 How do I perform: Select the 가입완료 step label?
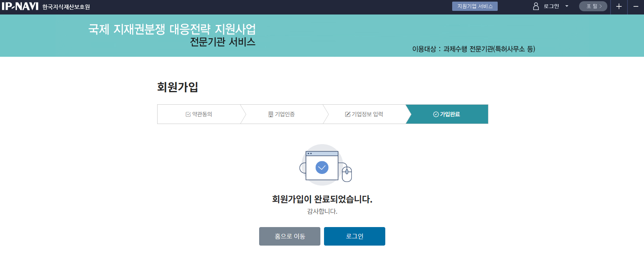pyautogui.click(x=450, y=114)
